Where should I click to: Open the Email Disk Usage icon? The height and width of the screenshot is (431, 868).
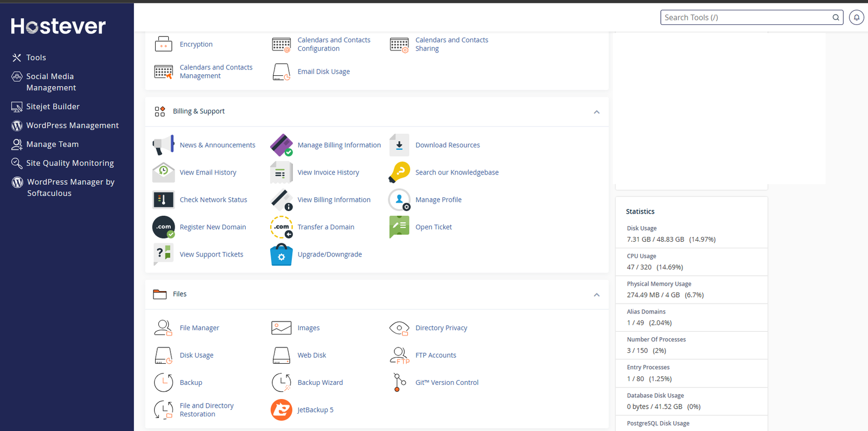[x=281, y=72]
